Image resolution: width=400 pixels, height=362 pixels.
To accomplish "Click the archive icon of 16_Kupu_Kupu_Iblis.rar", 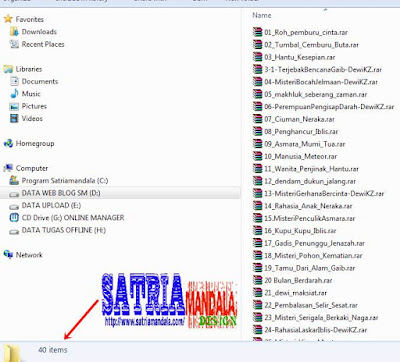I will pyautogui.click(x=257, y=230).
